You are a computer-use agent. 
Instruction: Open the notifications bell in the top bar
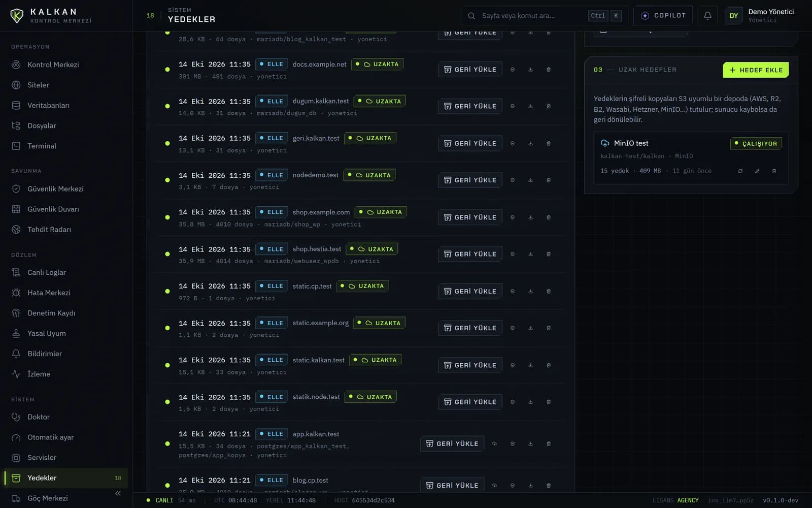pos(707,16)
